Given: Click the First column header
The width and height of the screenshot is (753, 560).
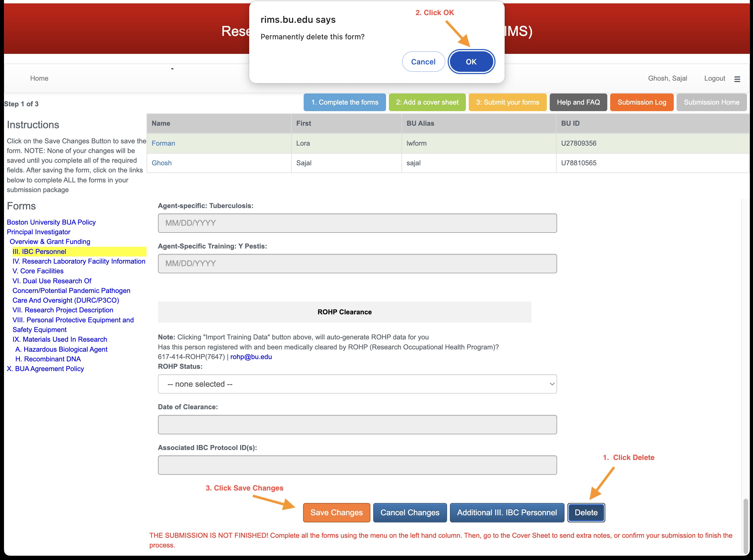Looking at the screenshot, I should point(346,123).
